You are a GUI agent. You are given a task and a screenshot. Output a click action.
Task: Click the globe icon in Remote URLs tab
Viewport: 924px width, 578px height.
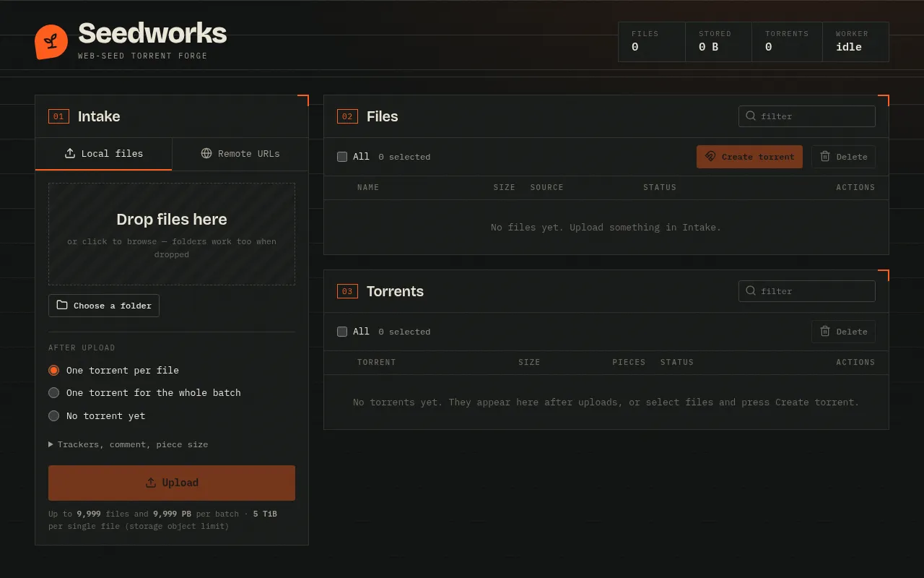click(206, 153)
